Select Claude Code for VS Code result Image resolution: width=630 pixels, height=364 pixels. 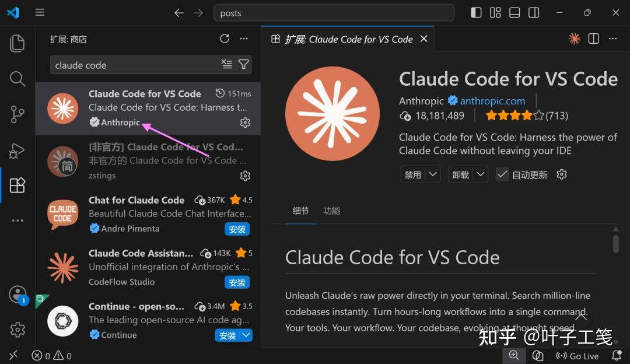coord(148,108)
